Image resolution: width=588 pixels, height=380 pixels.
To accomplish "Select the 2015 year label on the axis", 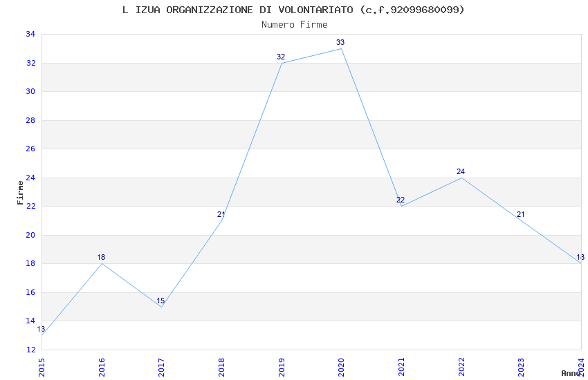I will [42, 368].
